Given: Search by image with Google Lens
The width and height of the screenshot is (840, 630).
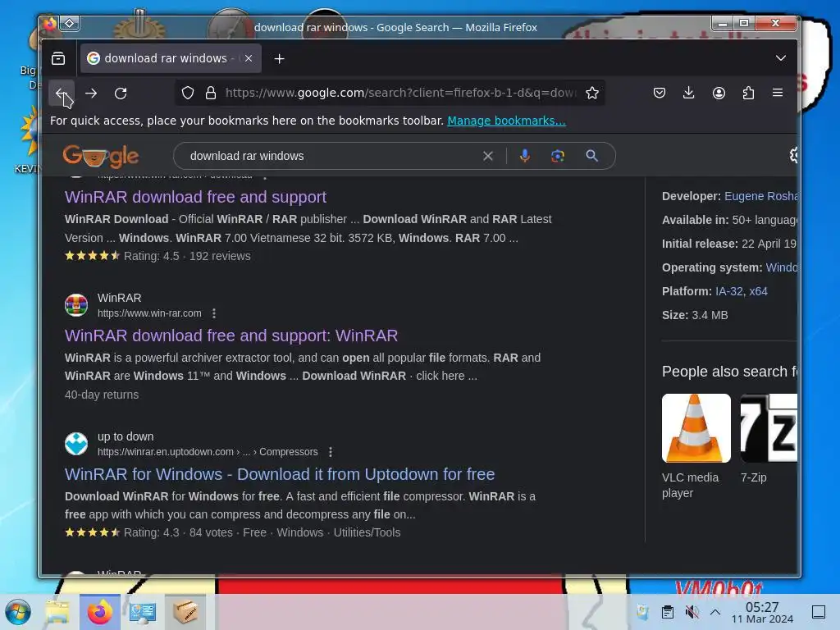Looking at the screenshot, I should click(558, 156).
